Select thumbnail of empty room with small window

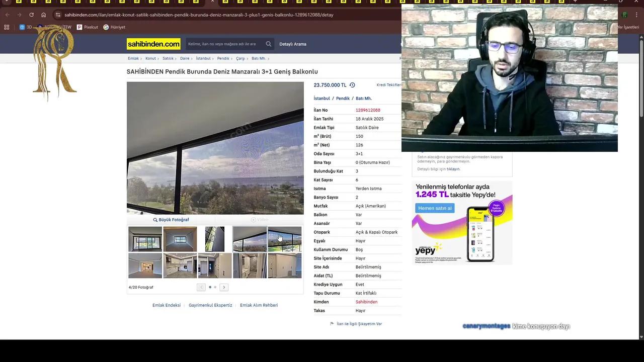pyautogui.click(x=180, y=239)
